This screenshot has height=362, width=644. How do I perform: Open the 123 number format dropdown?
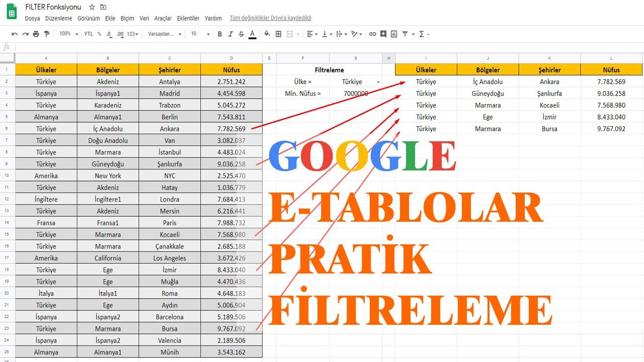(132, 34)
